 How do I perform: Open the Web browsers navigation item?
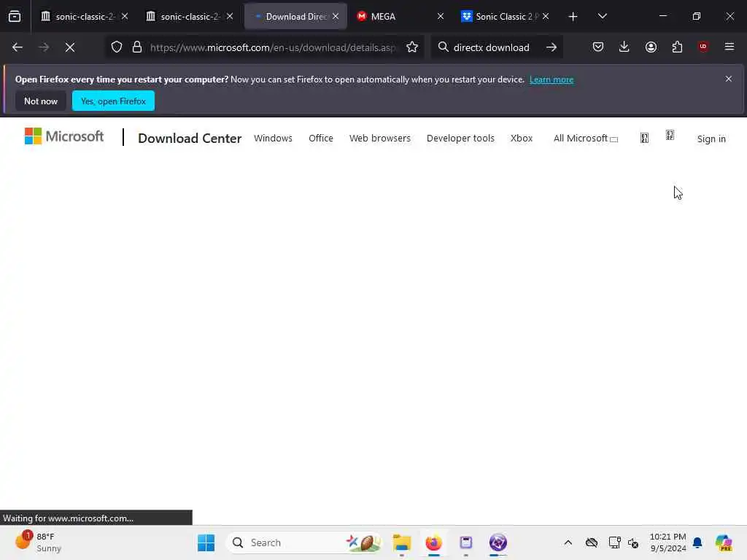[x=379, y=138]
